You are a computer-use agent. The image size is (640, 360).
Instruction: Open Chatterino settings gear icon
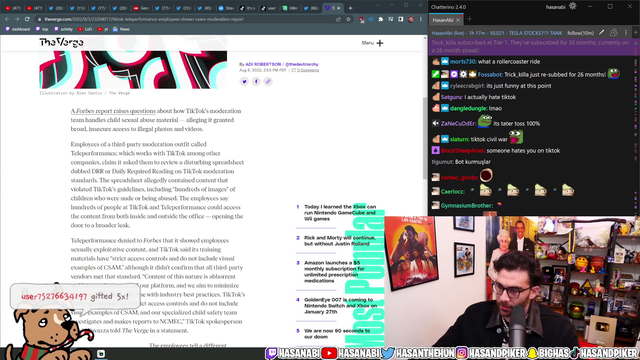573,6
